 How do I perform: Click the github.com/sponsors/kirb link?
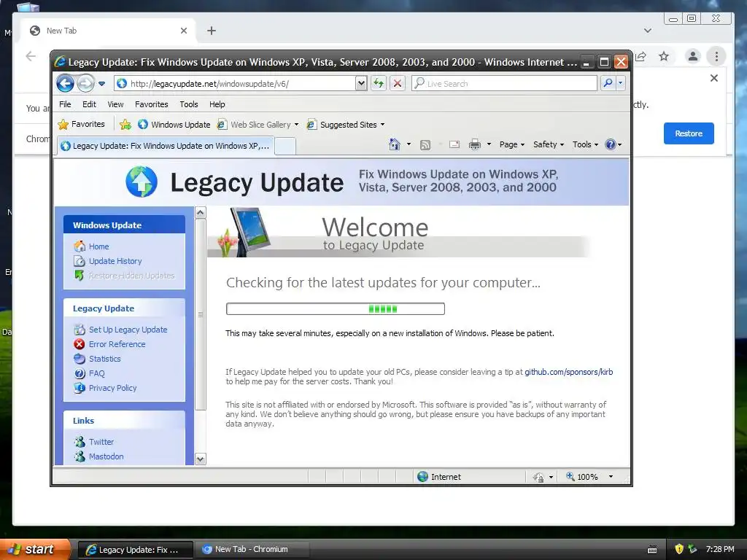click(569, 372)
